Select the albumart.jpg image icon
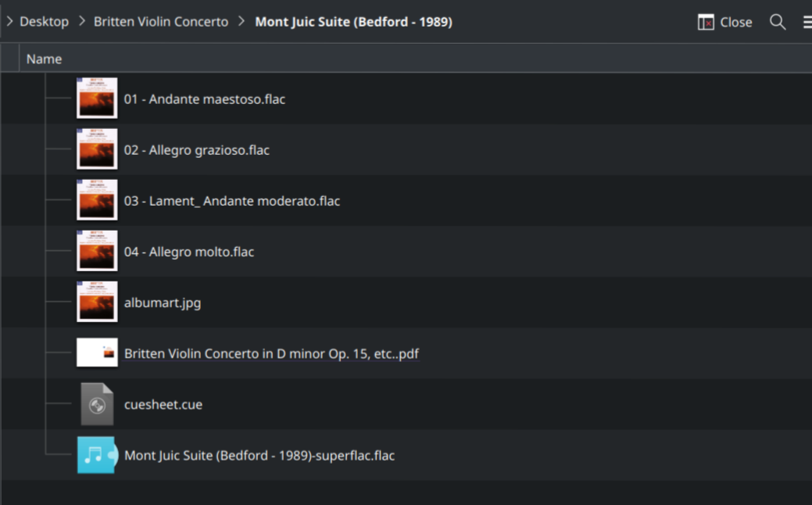The height and width of the screenshot is (505, 812). click(x=96, y=303)
